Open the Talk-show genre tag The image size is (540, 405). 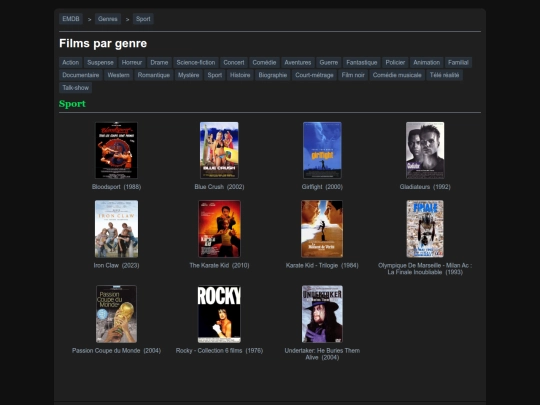coord(75,88)
